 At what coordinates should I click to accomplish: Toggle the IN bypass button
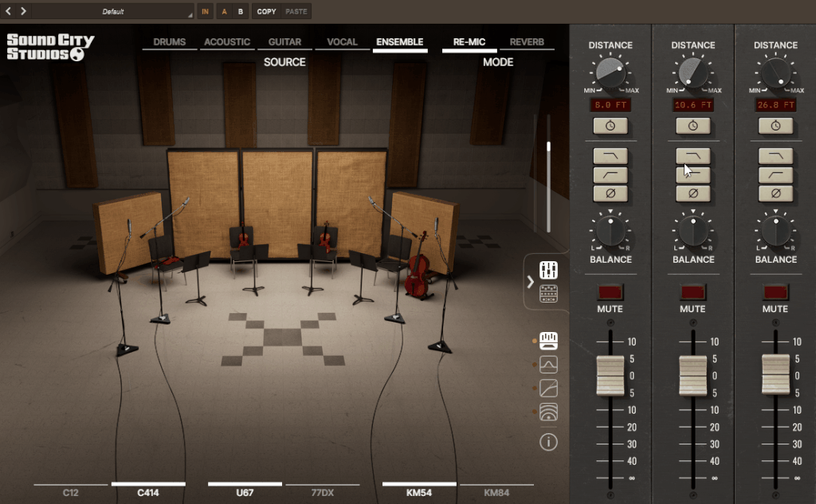(x=206, y=11)
